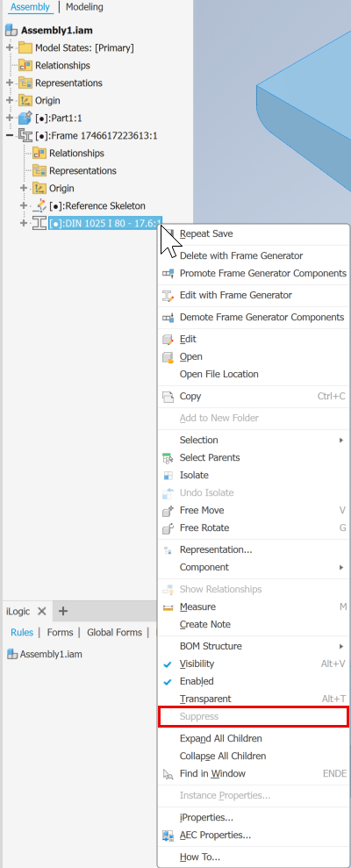Image resolution: width=351 pixels, height=868 pixels.
Task: Click the Free Rotate icon
Action: pyautogui.click(x=168, y=528)
